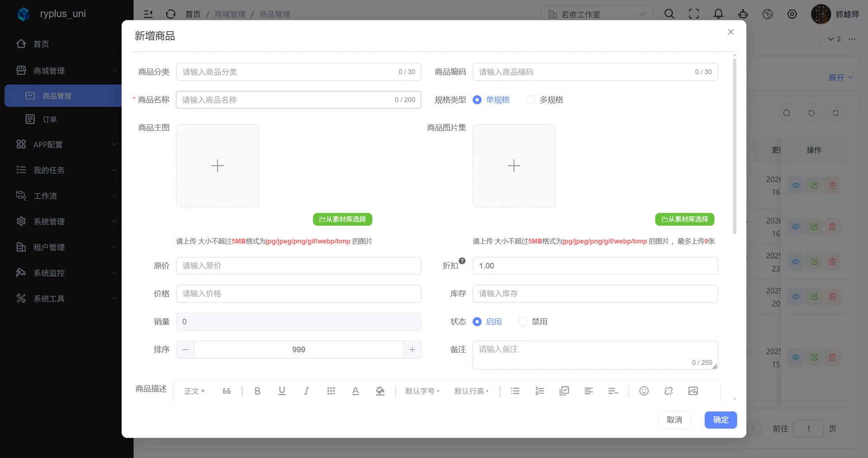The height and width of the screenshot is (458, 868).
Task: Toggle bold in the description editor
Action: click(257, 391)
